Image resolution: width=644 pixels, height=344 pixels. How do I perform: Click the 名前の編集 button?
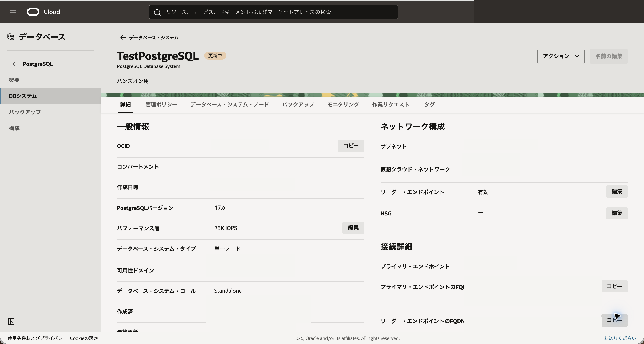point(608,56)
